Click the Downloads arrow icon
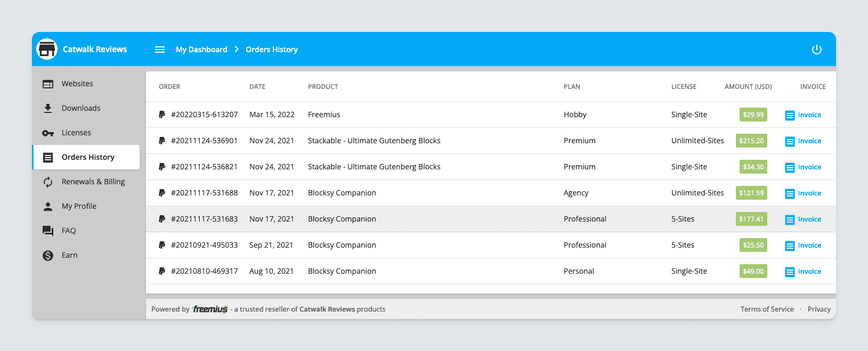Image resolution: width=868 pixels, height=351 pixels. tap(48, 109)
